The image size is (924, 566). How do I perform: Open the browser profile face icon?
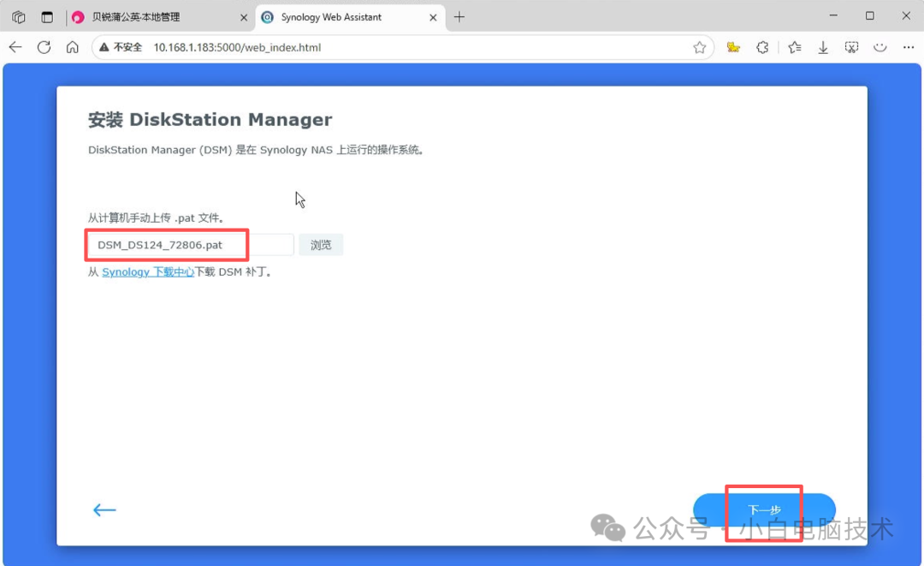click(880, 47)
